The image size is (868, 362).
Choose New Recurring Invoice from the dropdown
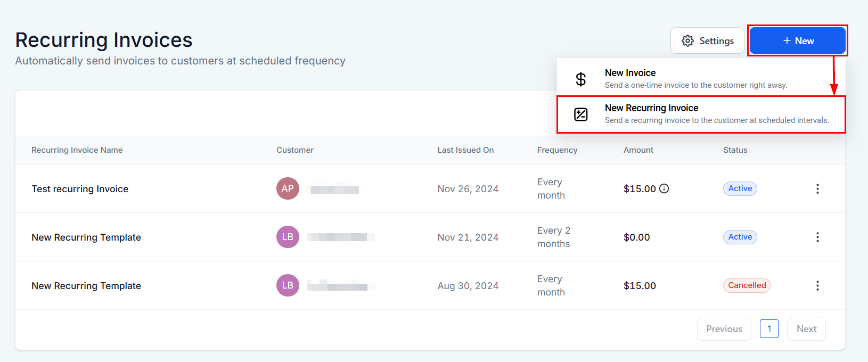pyautogui.click(x=701, y=114)
